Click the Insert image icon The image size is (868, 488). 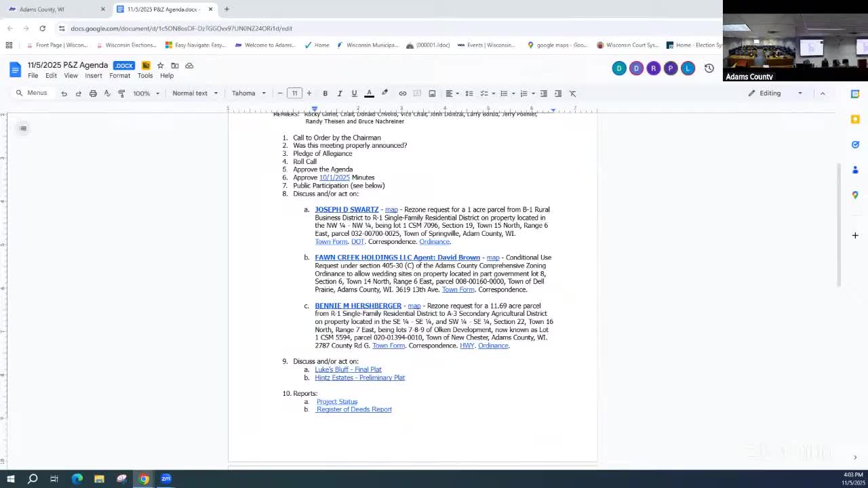coord(432,94)
